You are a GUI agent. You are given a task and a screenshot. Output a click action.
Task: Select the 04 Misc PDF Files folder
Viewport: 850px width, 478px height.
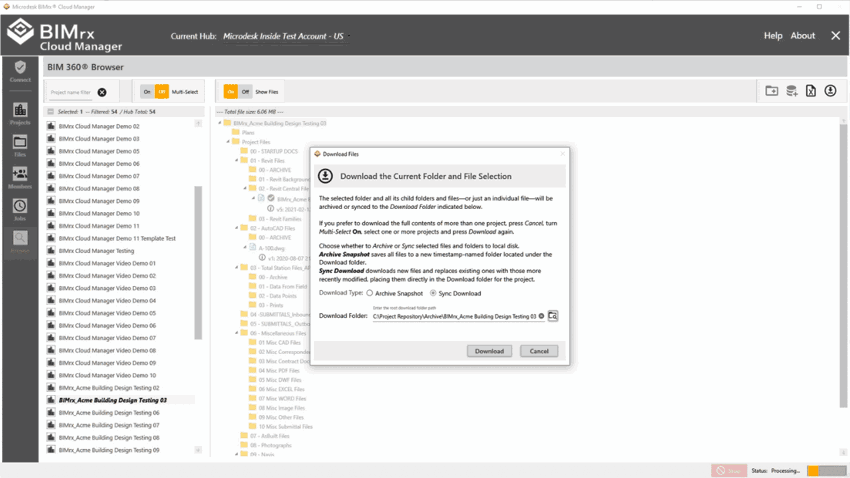tap(279, 371)
